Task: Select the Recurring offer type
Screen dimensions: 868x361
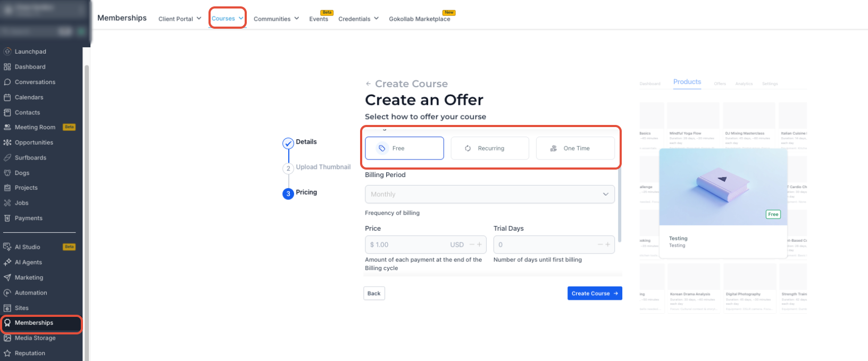Action: pyautogui.click(x=490, y=148)
